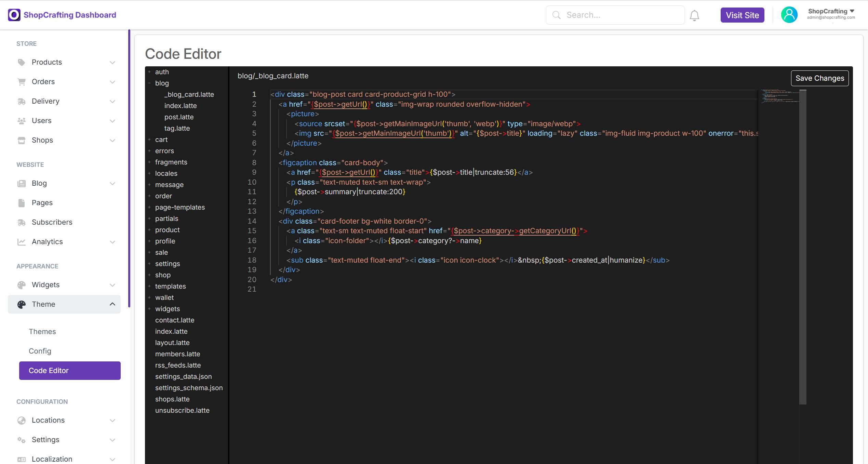The width and height of the screenshot is (868, 464).
Task: Expand the Shops sidebar chevron
Action: coord(112,140)
